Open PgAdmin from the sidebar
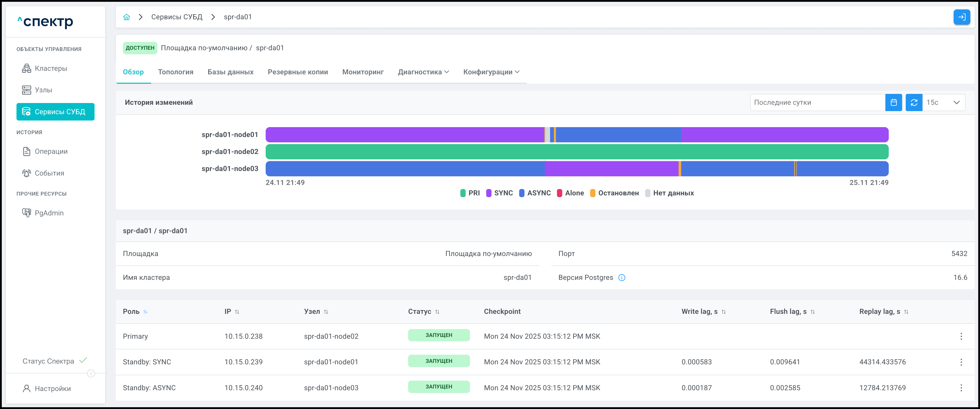 pos(49,213)
